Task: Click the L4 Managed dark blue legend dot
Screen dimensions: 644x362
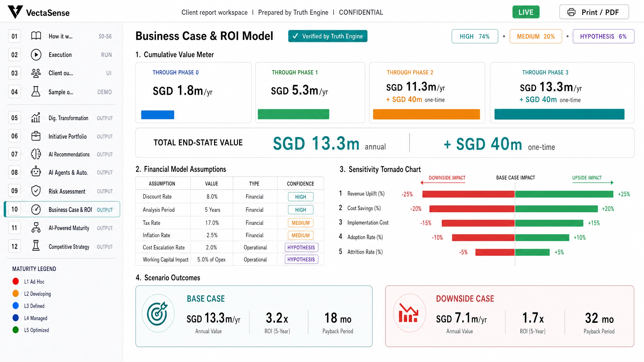Action: 16,318
